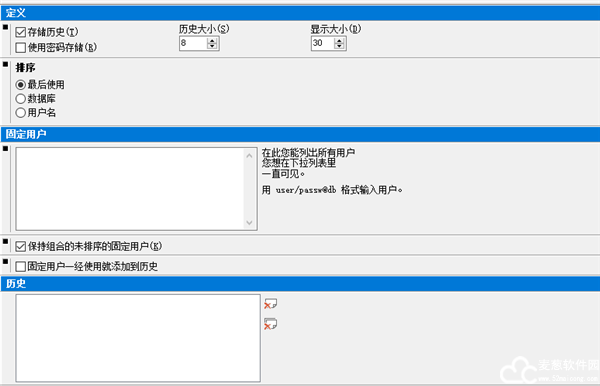The width and height of the screenshot is (600, 386).
Task: Check 固定用户一经使用就添加到历史 option
Action: tap(21, 266)
